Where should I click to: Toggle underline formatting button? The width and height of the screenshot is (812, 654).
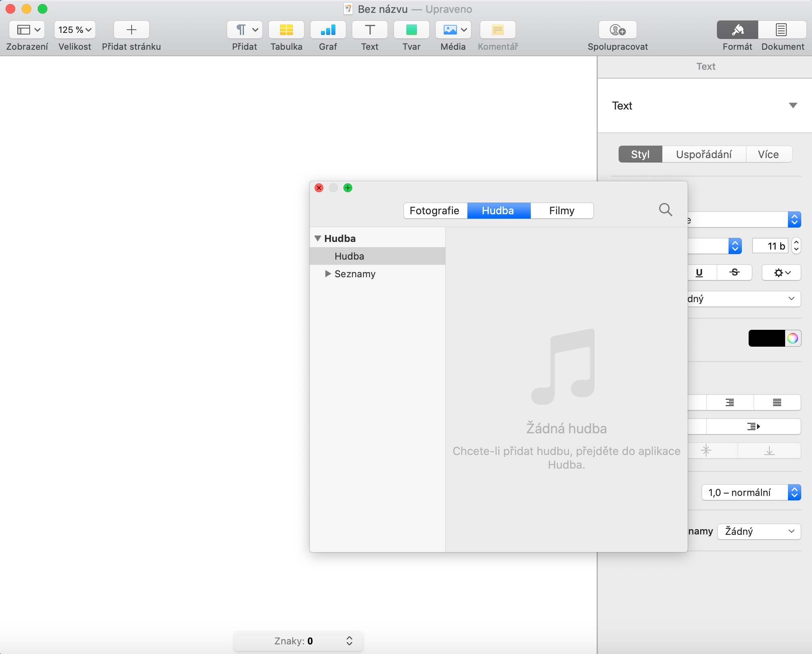pos(699,272)
